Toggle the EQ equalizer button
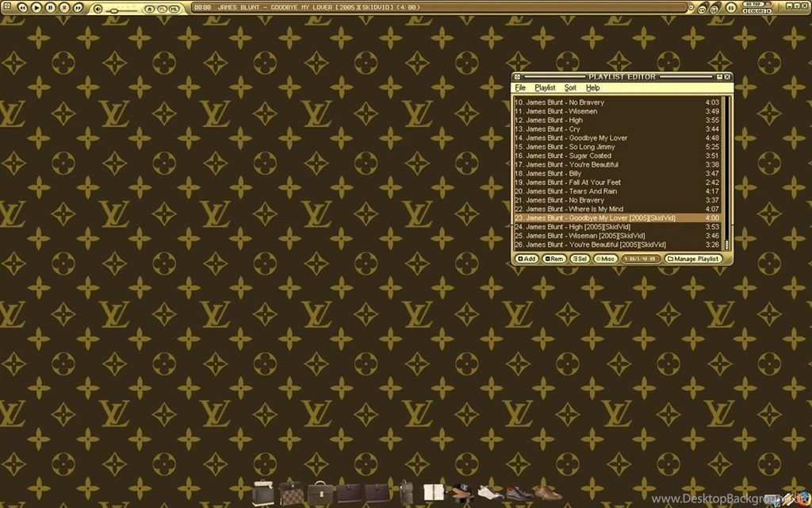Screen dimensions: 812x508 pyautogui.click(x=731, y=8)
